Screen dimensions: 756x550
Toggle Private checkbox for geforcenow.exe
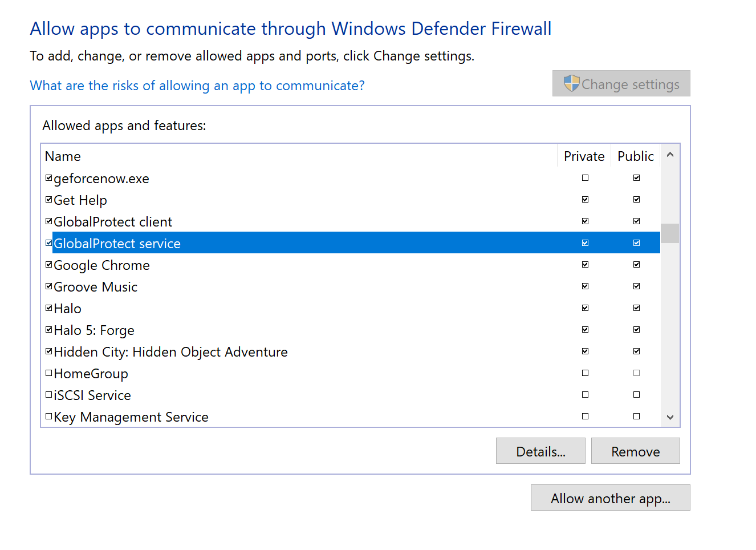pos(585,178)
